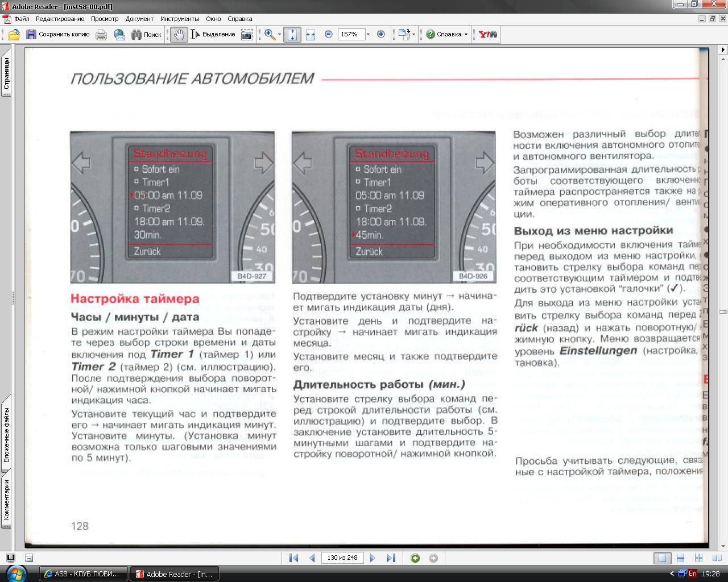Click the Поиск search button

[146, 35]
